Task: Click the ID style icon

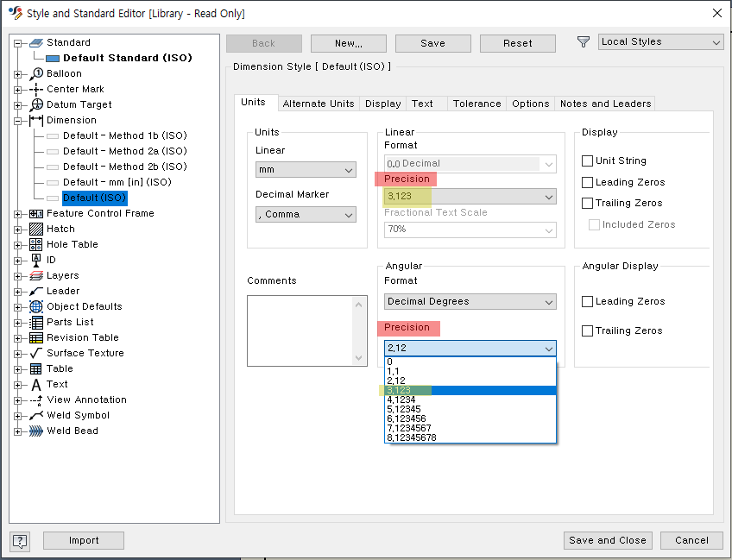Action: pos(36,260)
